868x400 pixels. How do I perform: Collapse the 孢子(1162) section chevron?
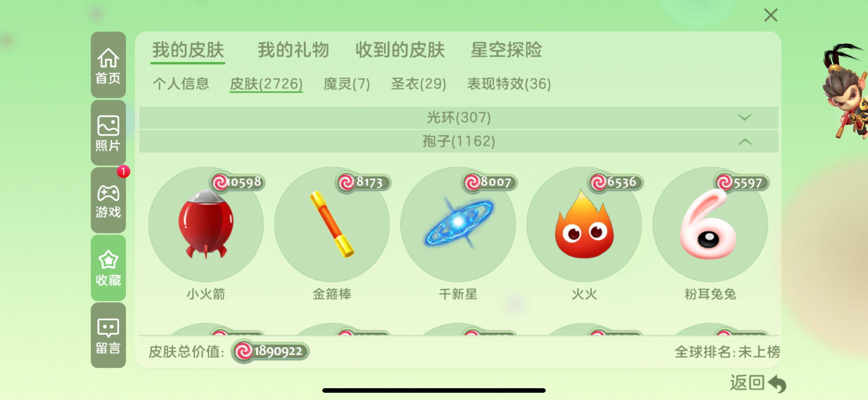tap(745, 142)
